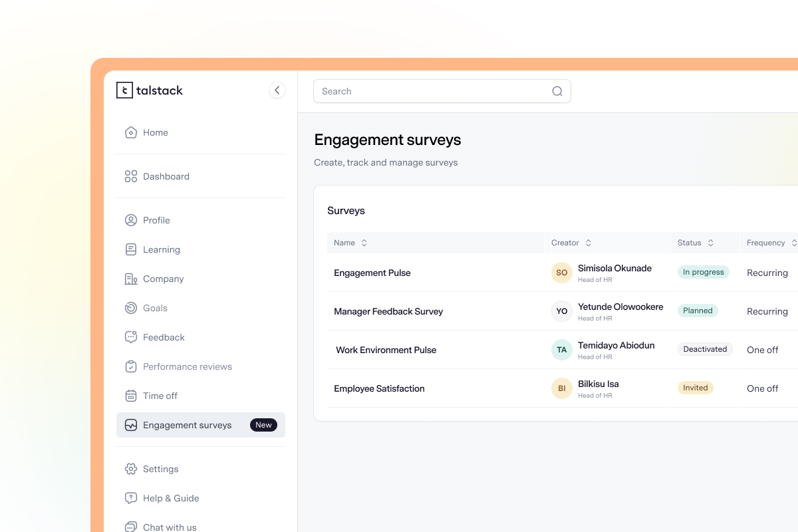
Task: Click the Surveys card heading
Action: tap(346, 210)
